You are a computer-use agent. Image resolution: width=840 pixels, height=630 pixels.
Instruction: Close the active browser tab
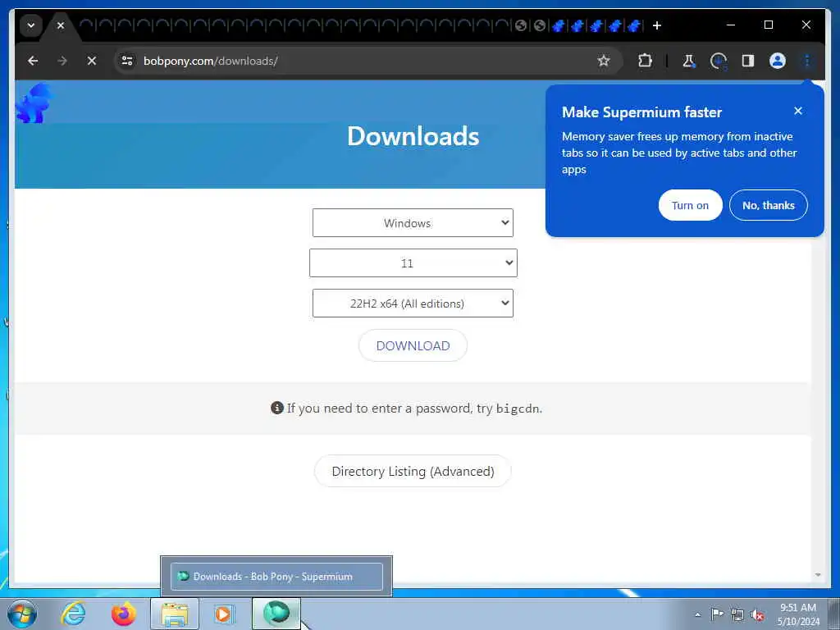[x=61, y=25]
